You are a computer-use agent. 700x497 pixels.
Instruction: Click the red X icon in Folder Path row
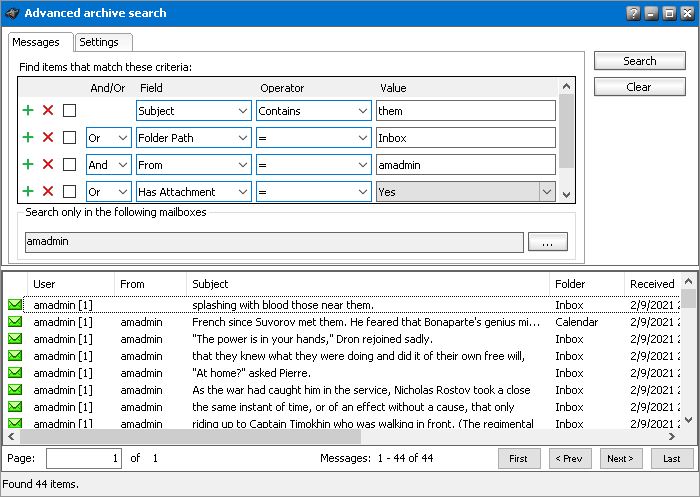(x=48, y=138)
